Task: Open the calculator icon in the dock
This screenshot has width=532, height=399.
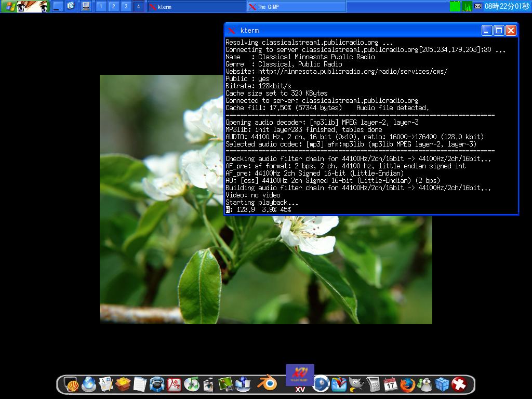Action: point(374,385)
